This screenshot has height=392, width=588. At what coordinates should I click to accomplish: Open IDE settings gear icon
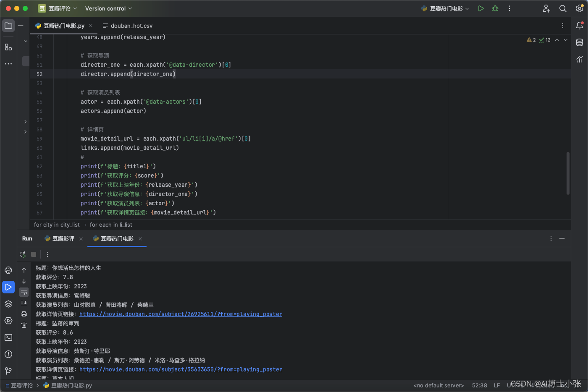pos(580,8)
